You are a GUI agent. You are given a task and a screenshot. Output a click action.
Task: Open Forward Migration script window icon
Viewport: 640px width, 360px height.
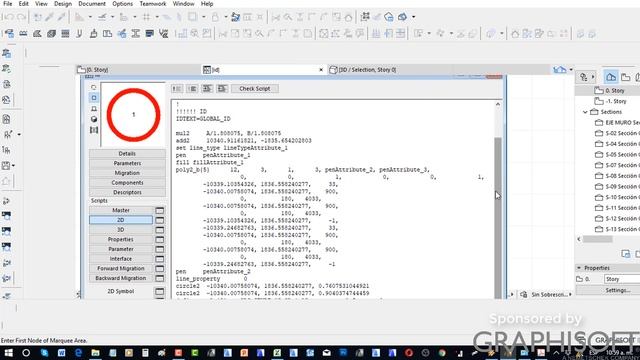[x=160, y=269]
